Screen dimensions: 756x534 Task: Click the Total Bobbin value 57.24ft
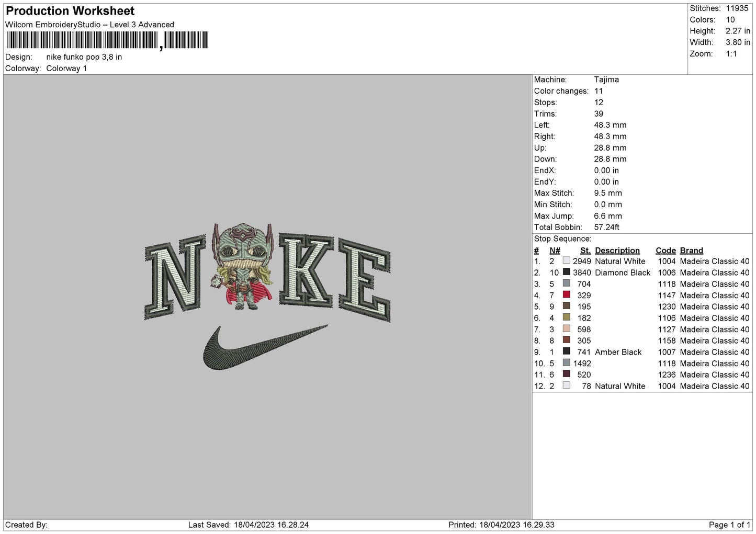tap(607, 227)
